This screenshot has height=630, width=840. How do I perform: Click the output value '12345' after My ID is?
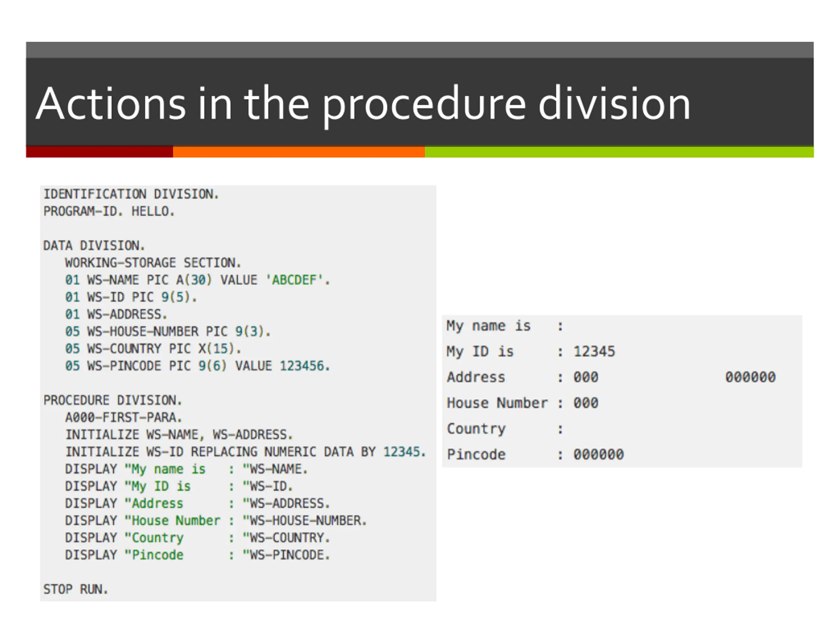click(594, 352)
